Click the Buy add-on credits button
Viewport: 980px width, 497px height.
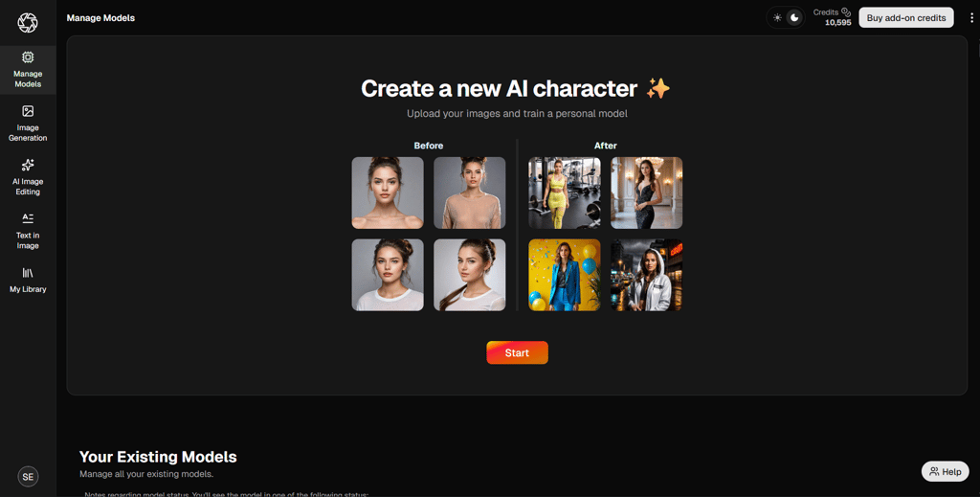click(906, 17)
